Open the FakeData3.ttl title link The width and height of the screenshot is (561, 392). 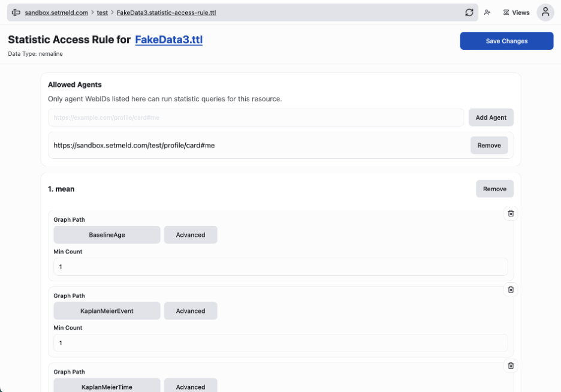(x=168, y=40)
